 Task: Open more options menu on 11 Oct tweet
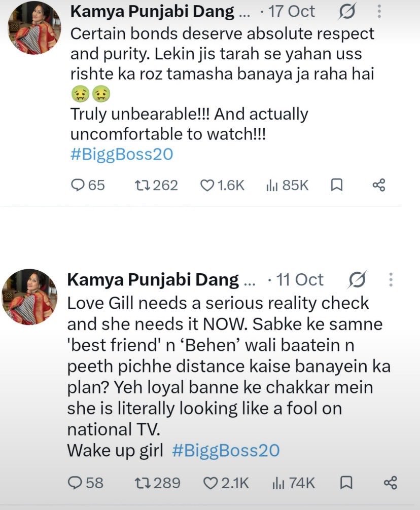tap(391, 280)
